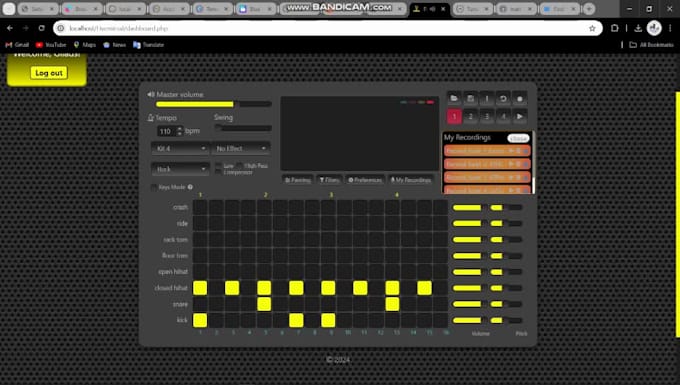Screen dimensions: 680x385
Task: Open the Translate bookmark
Action: (x=149, y=45)
